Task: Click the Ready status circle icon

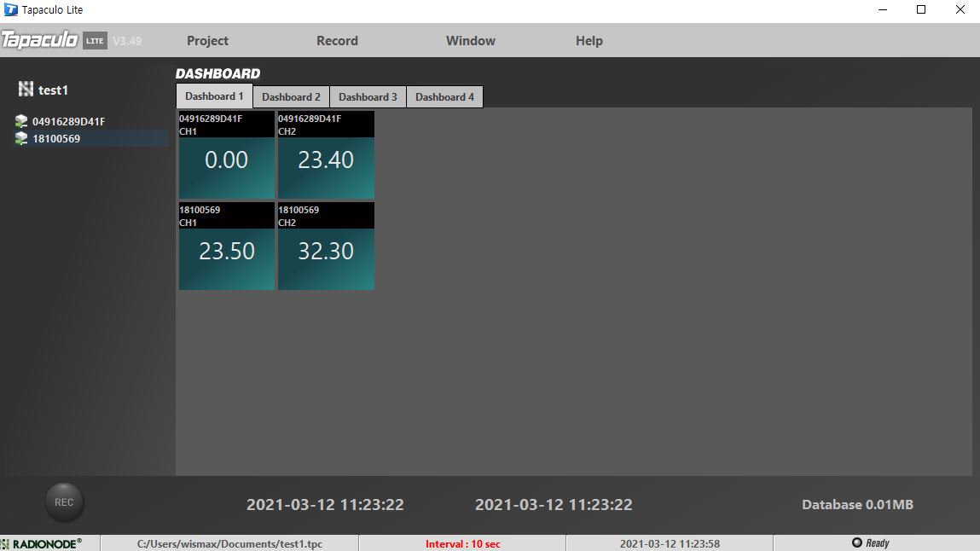Action: point(857,542)
